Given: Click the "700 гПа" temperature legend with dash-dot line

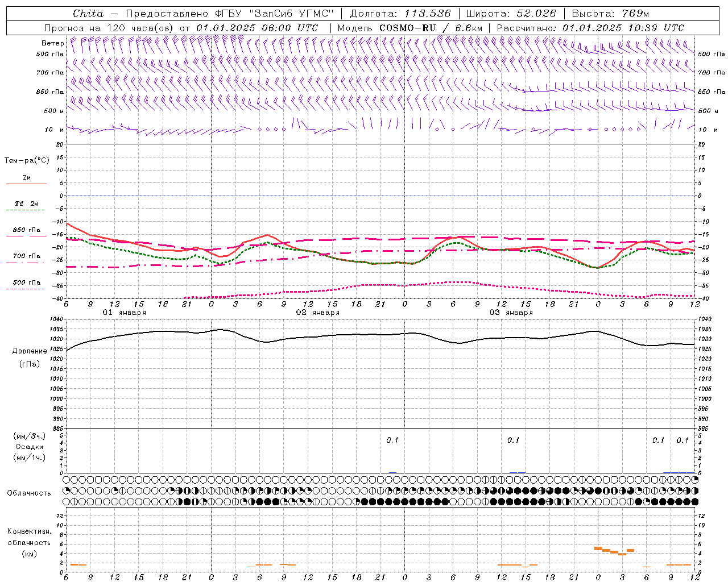Looking at the screenshot, I should coord(27,256).
